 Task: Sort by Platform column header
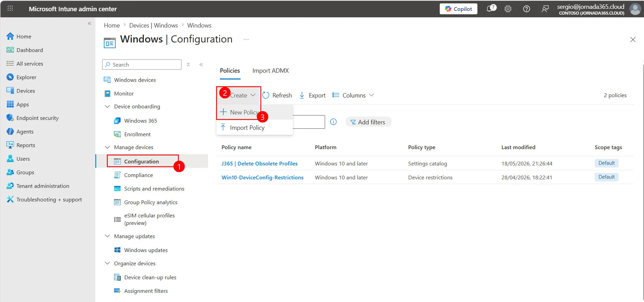coord(325,147)
